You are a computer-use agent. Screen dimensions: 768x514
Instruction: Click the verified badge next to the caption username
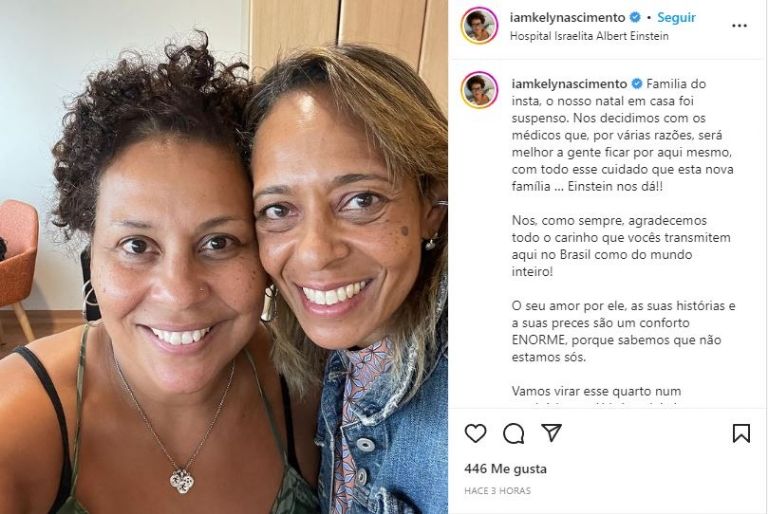(x=637, y=84)
